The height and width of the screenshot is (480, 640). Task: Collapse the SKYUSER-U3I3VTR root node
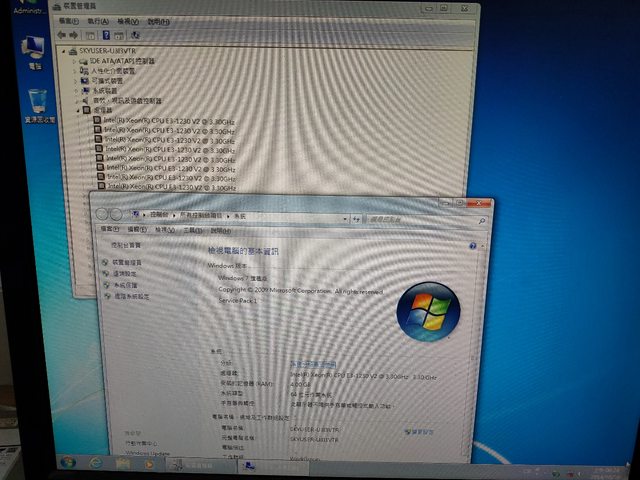pyautogui.click(x=63, y=50)
